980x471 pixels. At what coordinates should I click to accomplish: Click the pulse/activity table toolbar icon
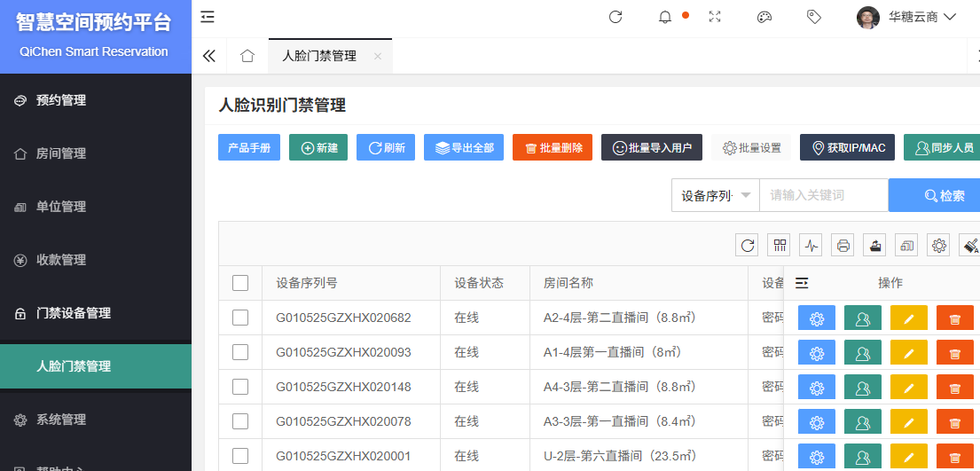[x=811, y=245]
